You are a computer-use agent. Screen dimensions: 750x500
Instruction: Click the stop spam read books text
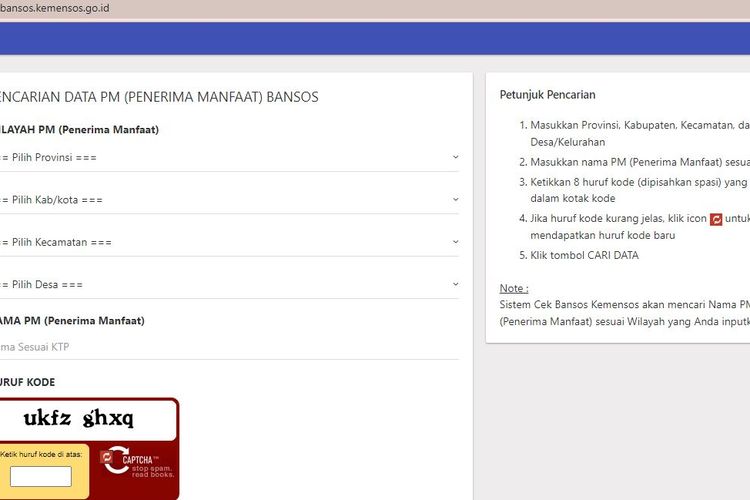coord(153,472)
